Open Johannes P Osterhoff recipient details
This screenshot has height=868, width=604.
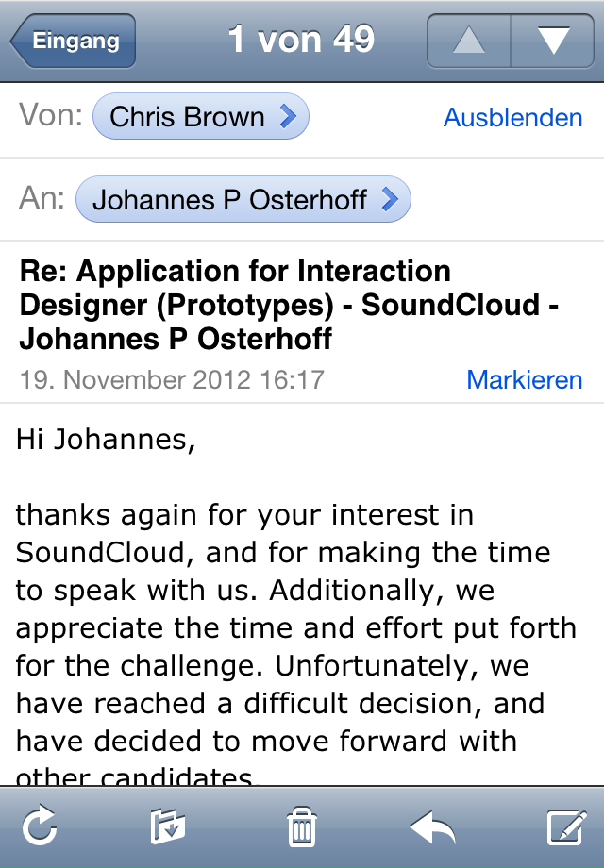[229, 200]
